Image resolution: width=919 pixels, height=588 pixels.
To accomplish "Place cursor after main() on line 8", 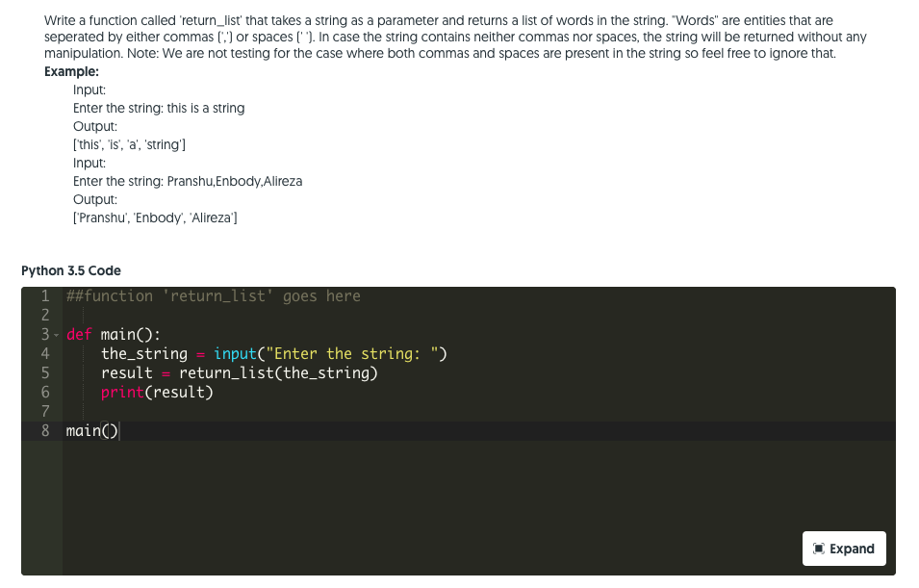I will (x=119, y=431).
